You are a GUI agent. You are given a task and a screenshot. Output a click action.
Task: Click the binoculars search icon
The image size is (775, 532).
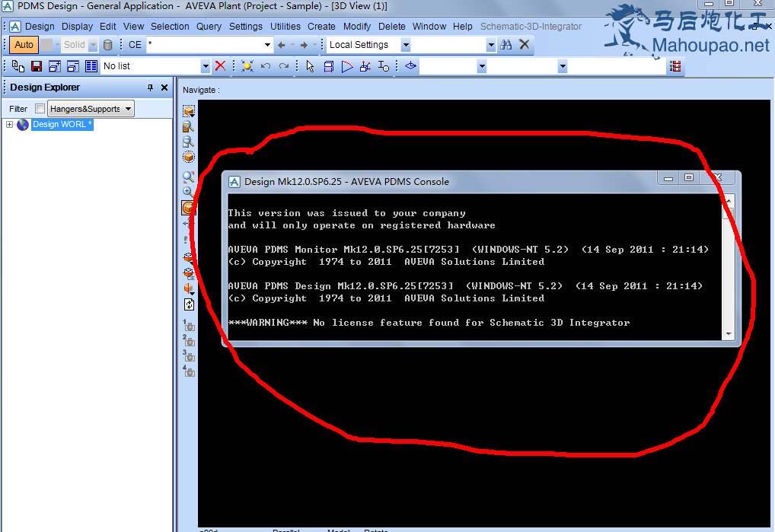pos(506,45)
